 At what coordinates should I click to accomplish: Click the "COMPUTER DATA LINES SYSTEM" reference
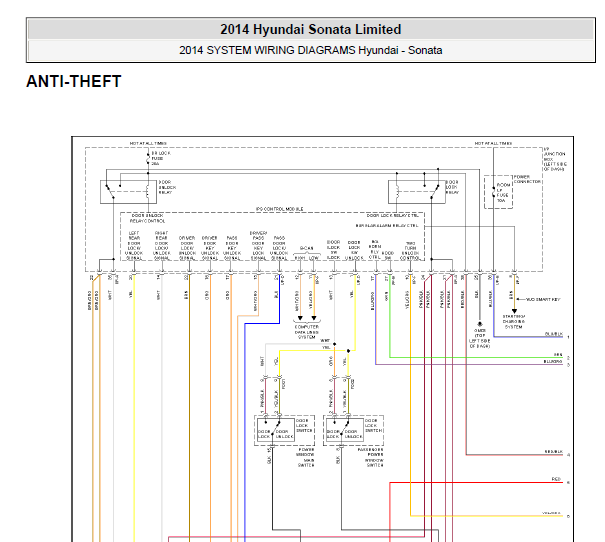[x=307, y=332]
